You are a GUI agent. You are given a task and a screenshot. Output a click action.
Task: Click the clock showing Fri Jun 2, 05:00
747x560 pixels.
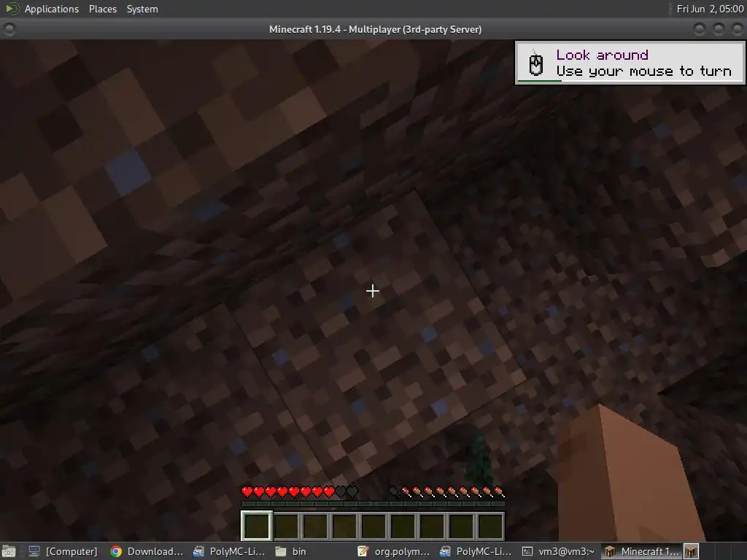tap(710, 9)
